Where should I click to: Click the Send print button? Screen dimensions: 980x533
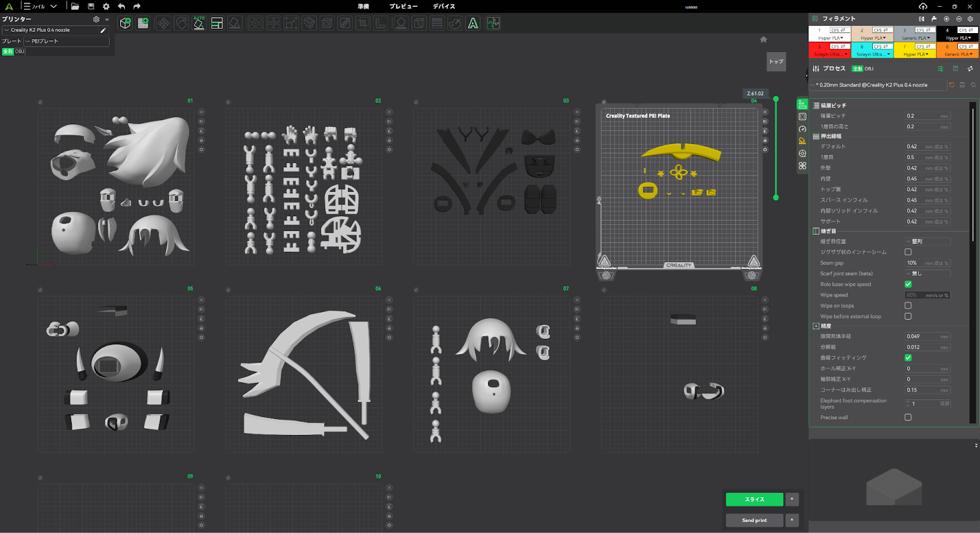[754, 520]
